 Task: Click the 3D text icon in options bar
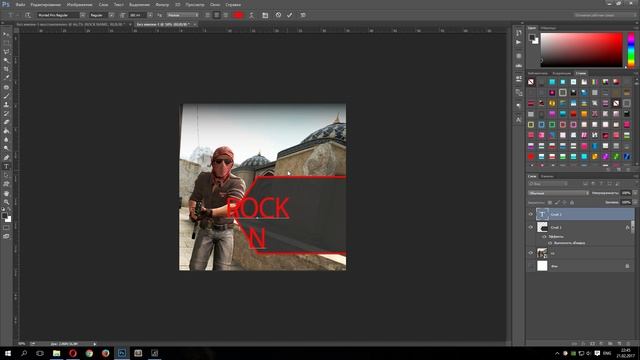click(x=303, y=15)
